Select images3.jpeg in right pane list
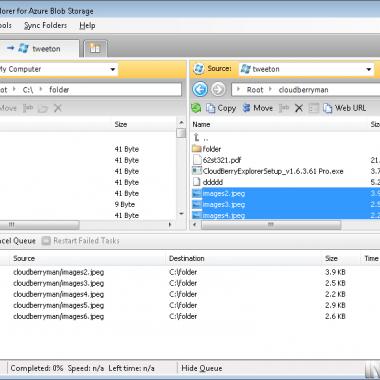 tap(224, 204)
